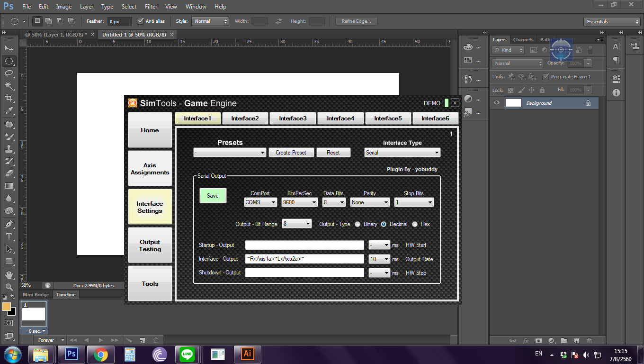Hide the Background layer eye icon
The image size is (644, 364).
coord(496,103)
